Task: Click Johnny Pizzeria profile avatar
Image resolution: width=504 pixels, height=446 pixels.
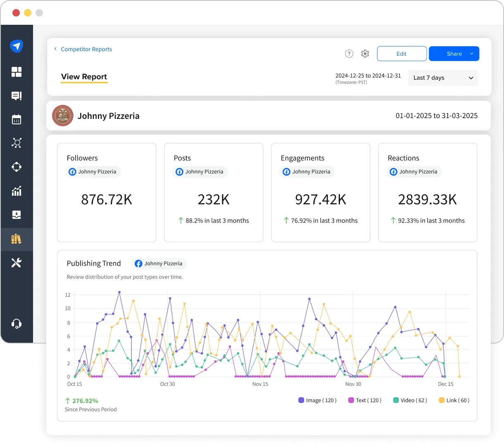Action: coord(63,116)
